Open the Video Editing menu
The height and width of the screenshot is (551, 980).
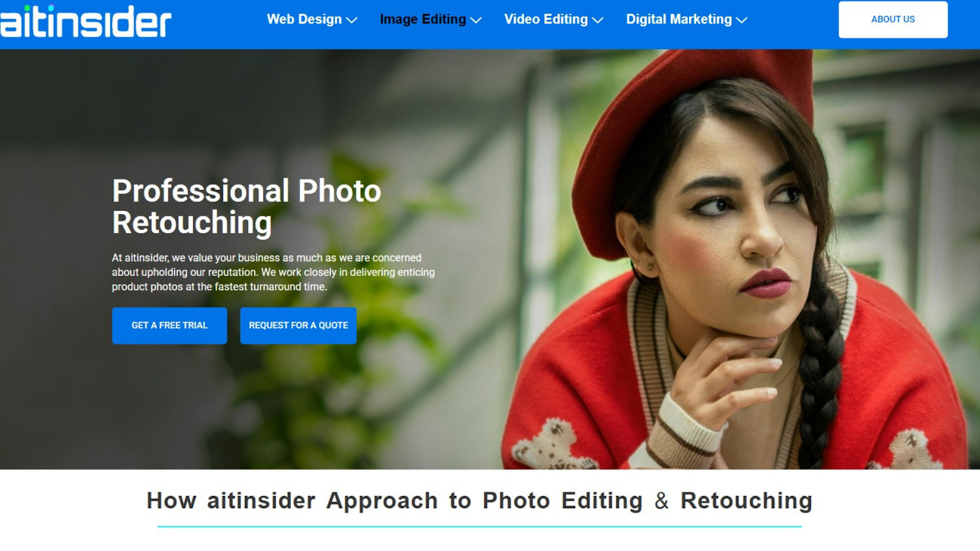click(546, 20)
